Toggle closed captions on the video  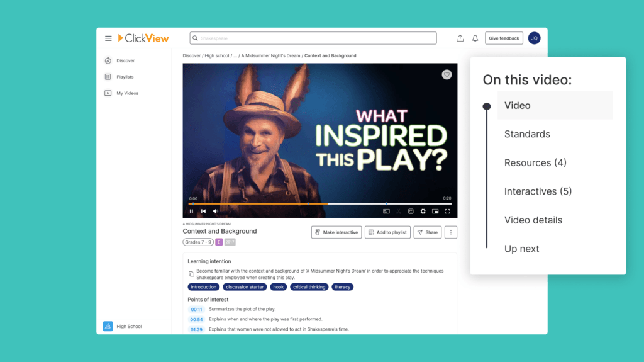tap(411, 212)
